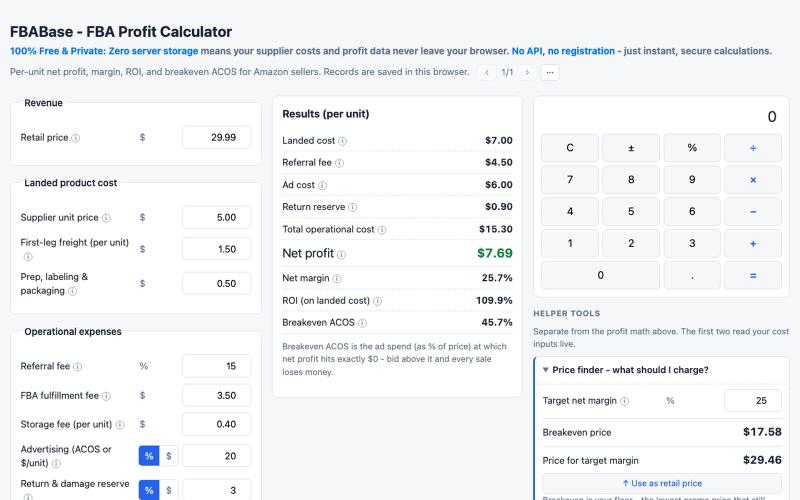Focus the Referral fee percent input

coord(216,366)
